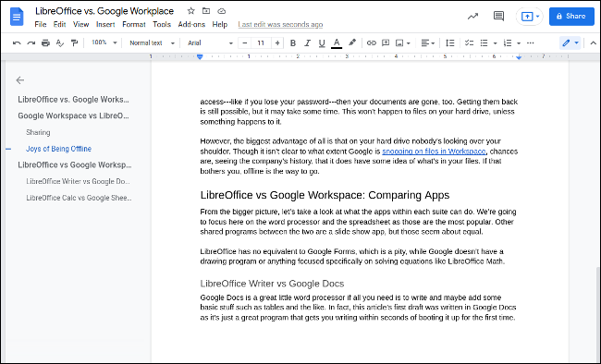
Task: Jump to Sharing heading in outline
Action: (x=38, y=132)
